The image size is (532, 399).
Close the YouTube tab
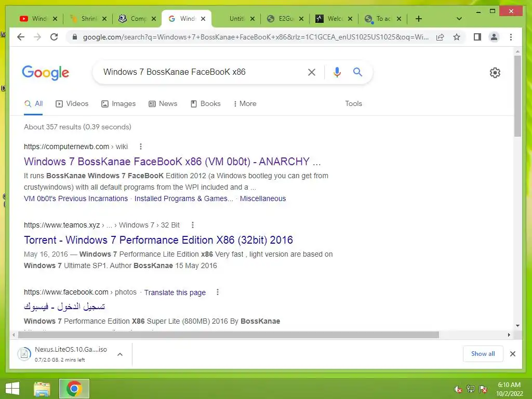55,19
